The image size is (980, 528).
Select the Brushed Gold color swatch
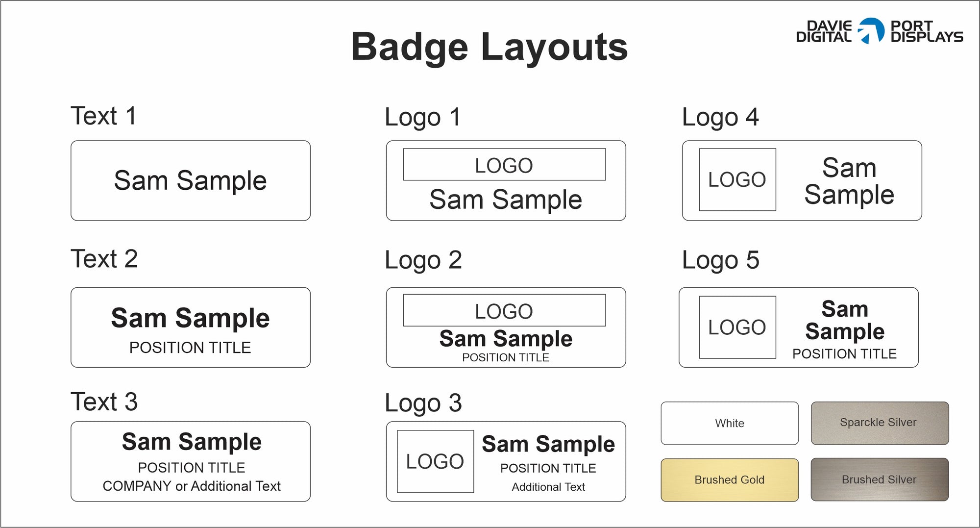(x=730, y=480)
